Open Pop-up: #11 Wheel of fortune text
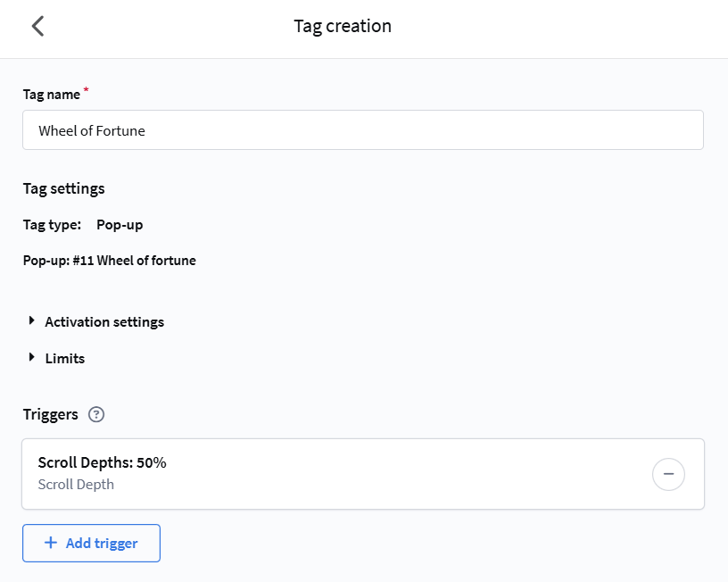The width and height of the screenshot is (728, 582). point(110,261)
